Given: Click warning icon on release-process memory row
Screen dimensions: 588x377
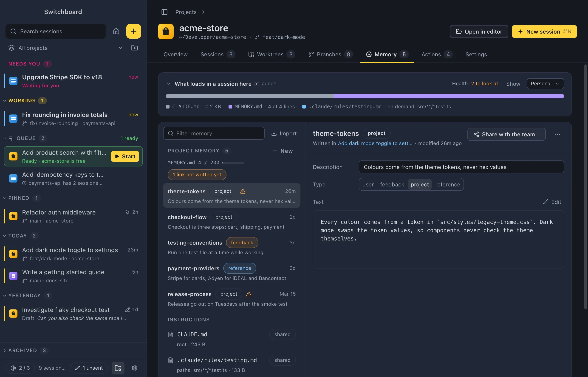Looking at the screenshot, I should [x=249, y=294].
